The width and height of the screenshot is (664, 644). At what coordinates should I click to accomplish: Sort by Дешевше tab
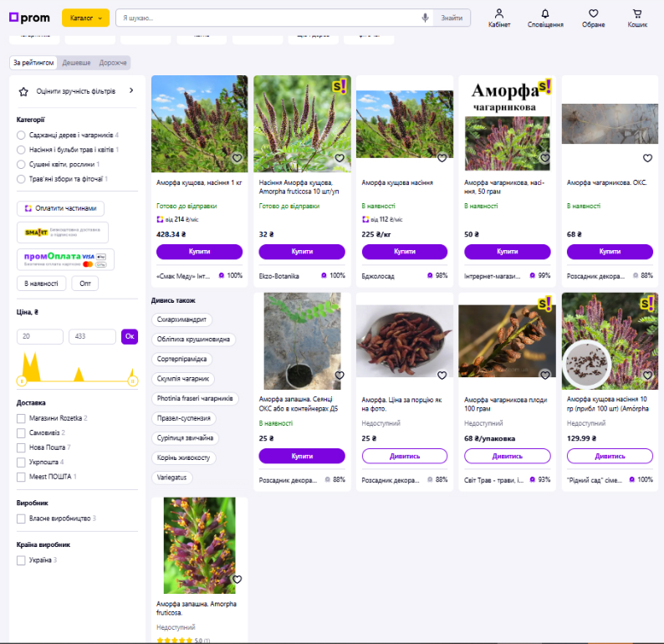point(77,63)
